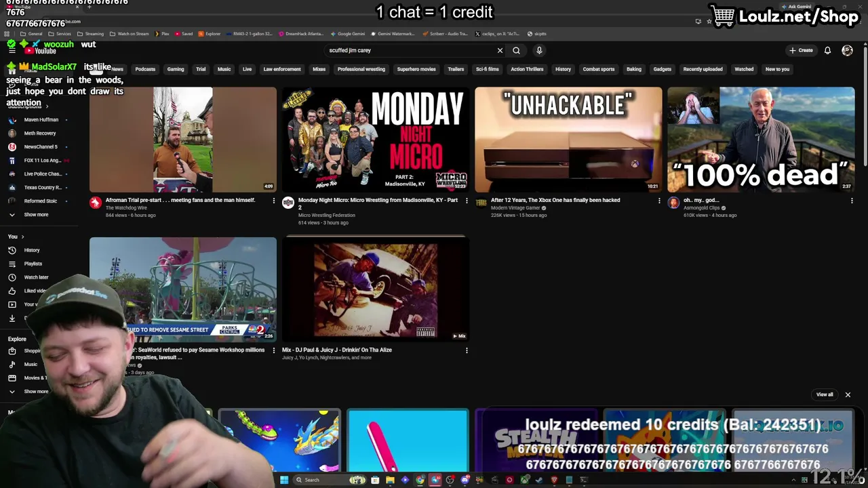Click the magnifier search button
868x488 pixels.
click(516, 50)
